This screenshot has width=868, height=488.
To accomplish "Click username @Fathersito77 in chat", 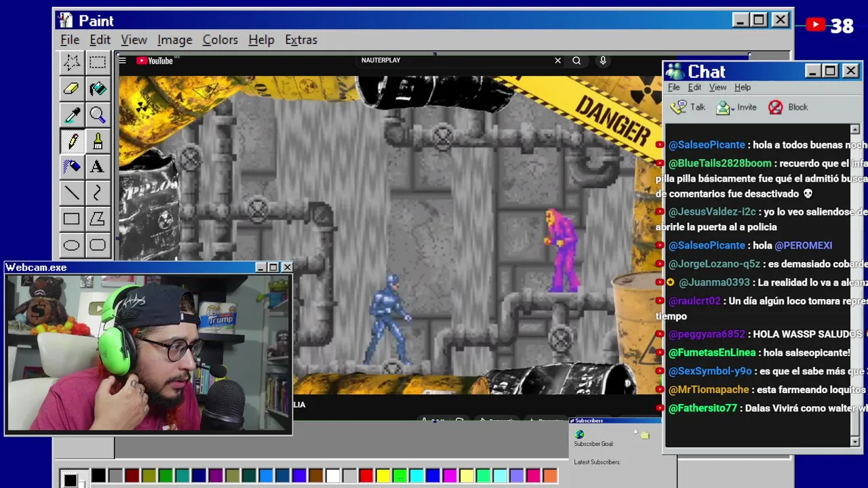I will click(x=703, y=408).
